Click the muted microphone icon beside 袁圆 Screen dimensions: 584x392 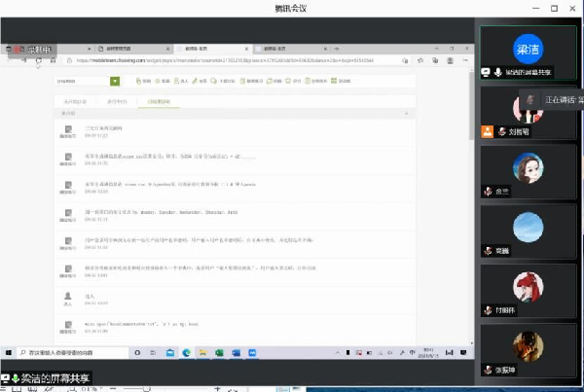489,250
